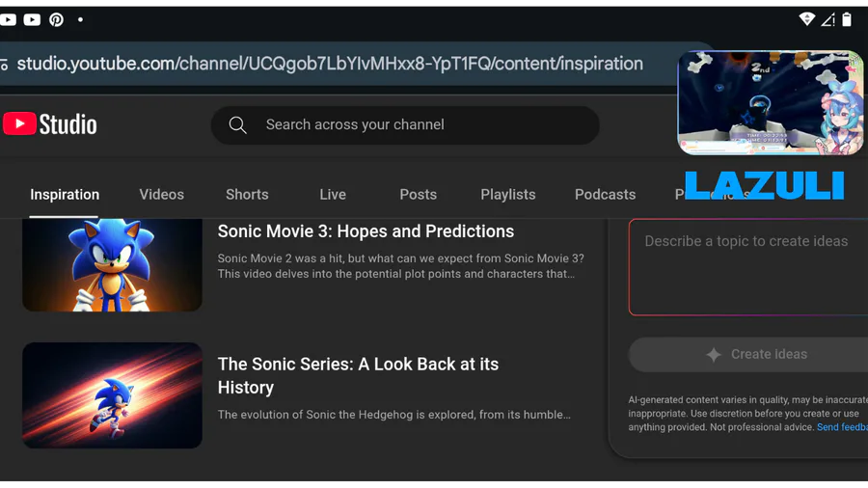Open the picture-in-picture game video overlay
The width and height of the screenshot is (868, 488).
pyautogui.click(x=770, y=103)
